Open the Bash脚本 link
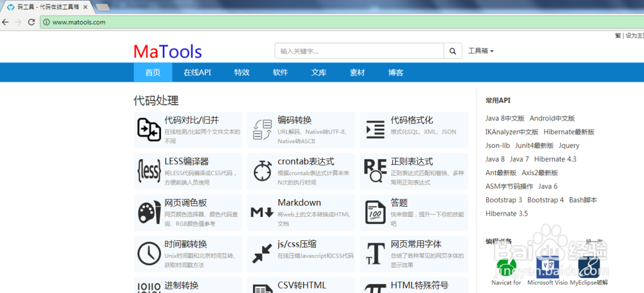 [583, 200]
